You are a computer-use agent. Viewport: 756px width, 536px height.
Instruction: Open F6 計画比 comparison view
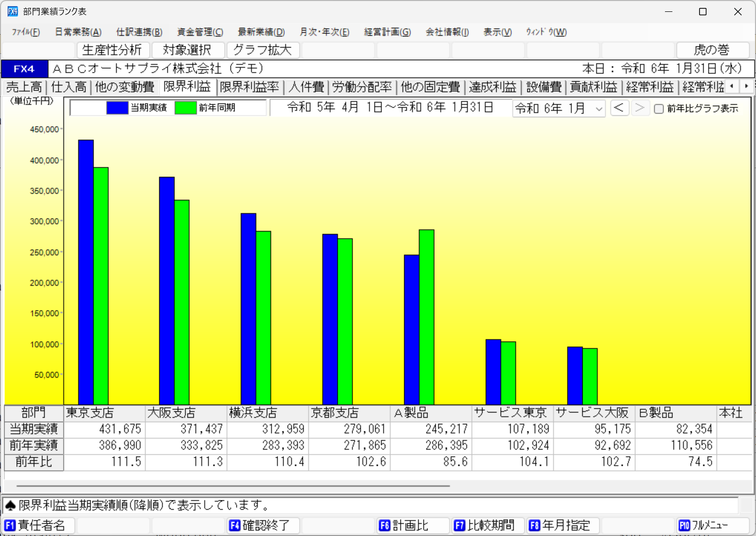pos(413,525)
